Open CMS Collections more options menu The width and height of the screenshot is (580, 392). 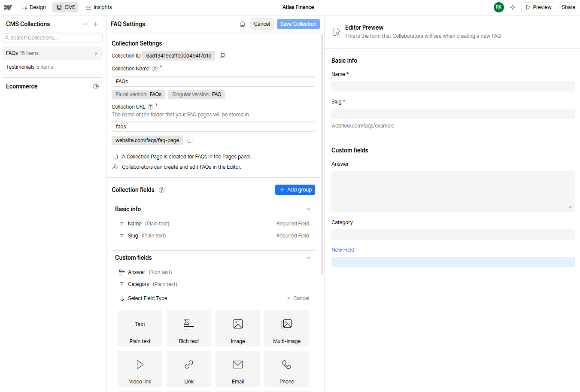(85, 24)
